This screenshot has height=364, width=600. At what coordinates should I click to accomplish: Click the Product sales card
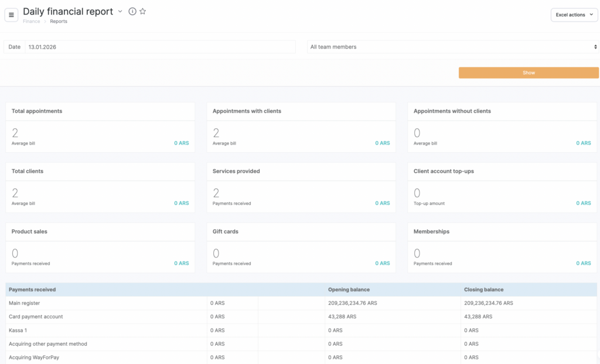tap(100, 248)
